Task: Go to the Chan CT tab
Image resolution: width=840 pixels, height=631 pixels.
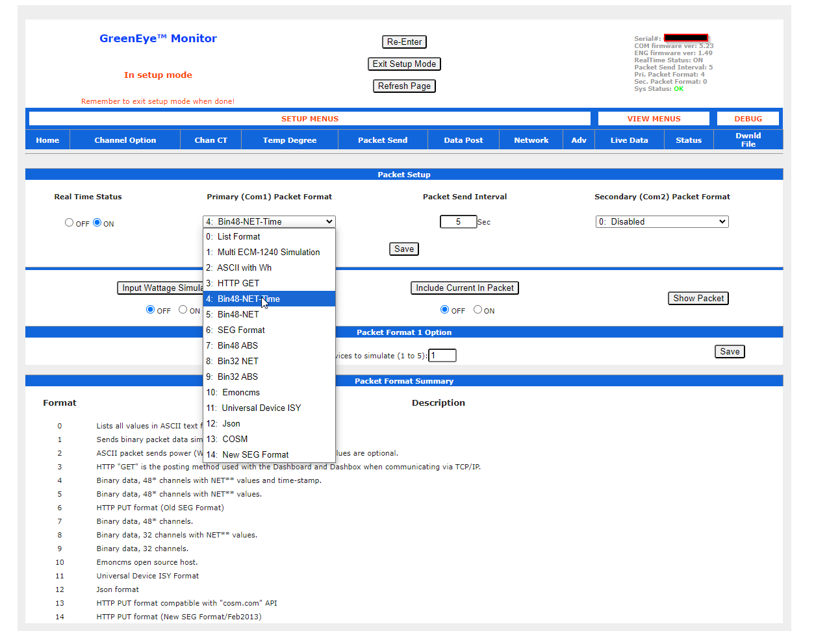Action: 210,140
